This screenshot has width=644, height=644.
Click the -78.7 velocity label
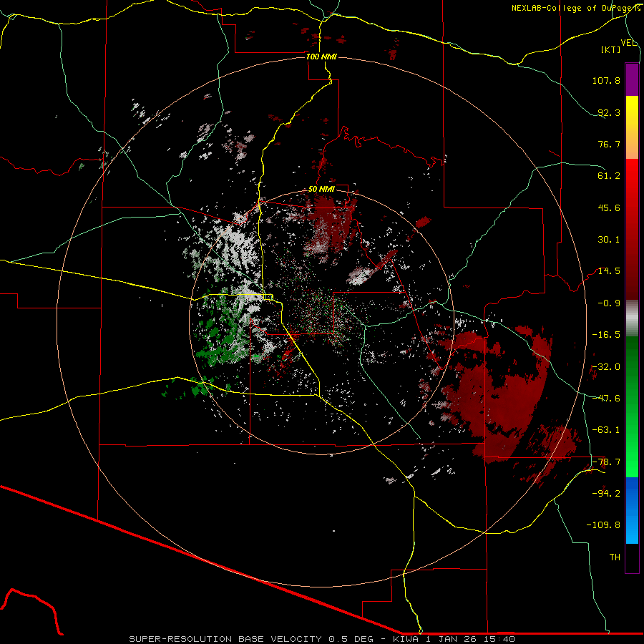click(606, 462)
